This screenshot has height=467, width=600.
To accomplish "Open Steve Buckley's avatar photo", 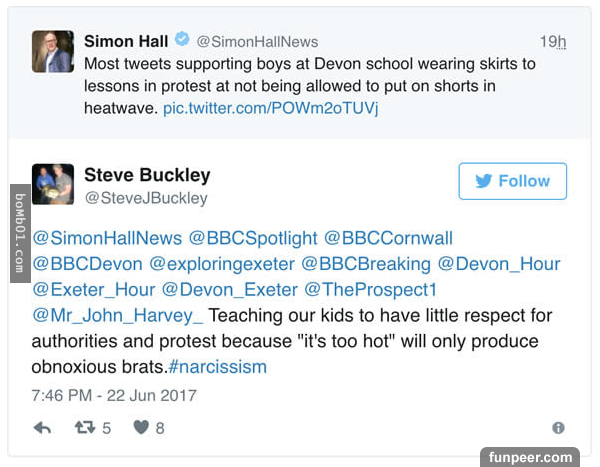I will (52, 185).
